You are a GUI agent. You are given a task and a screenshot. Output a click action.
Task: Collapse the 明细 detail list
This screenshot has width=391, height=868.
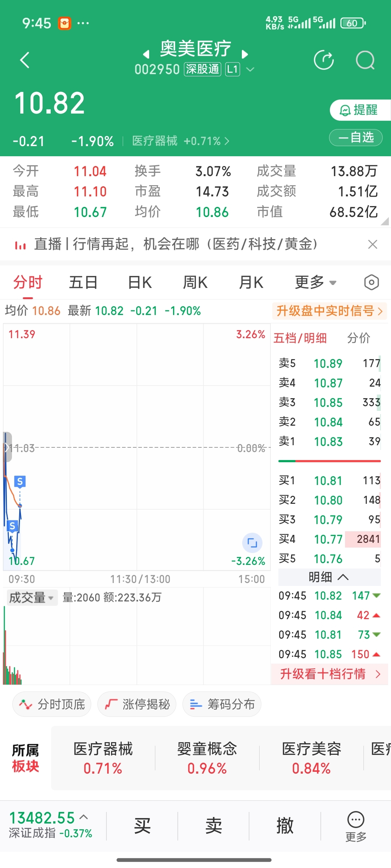point(329,577)
